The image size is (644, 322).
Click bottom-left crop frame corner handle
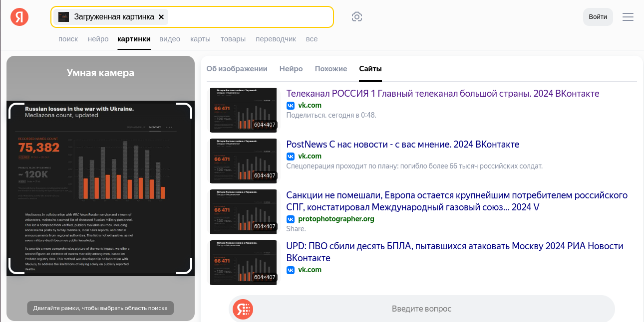pos(16,267)
